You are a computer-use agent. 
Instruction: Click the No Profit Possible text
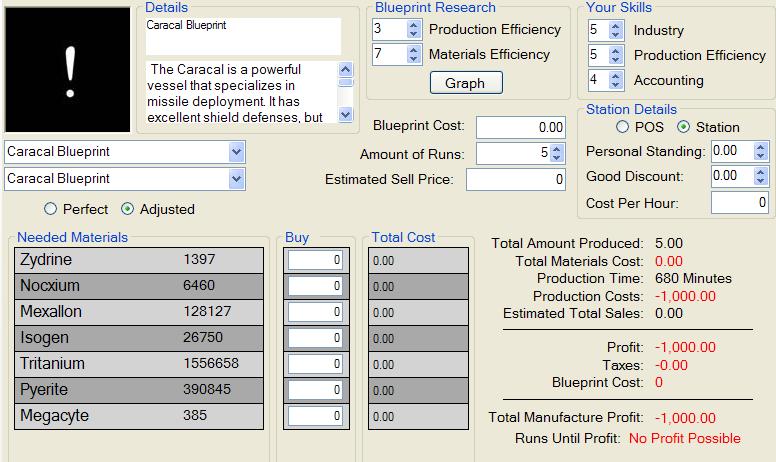[684, 438]
